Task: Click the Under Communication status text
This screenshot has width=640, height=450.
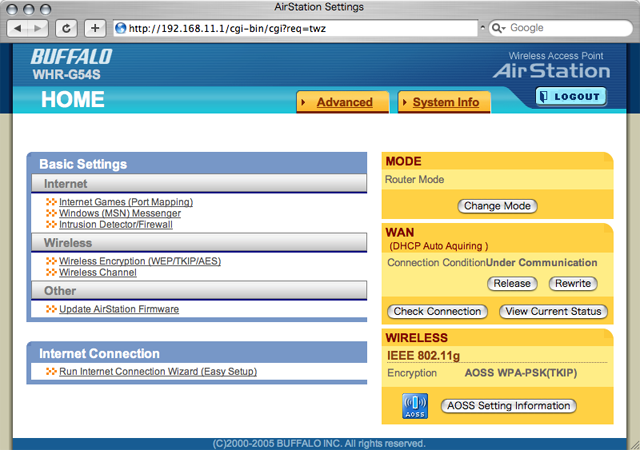Action: point(541,263)
